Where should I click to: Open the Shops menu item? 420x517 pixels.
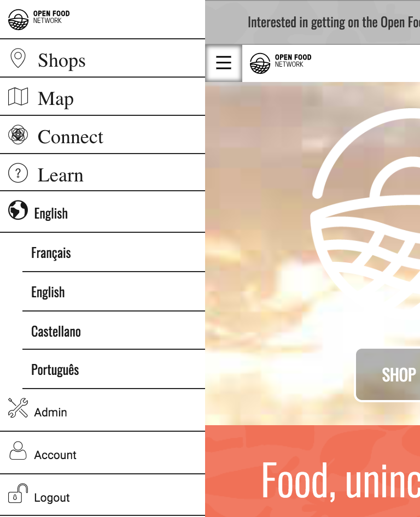pyautogui.click(x=102, y=58)
